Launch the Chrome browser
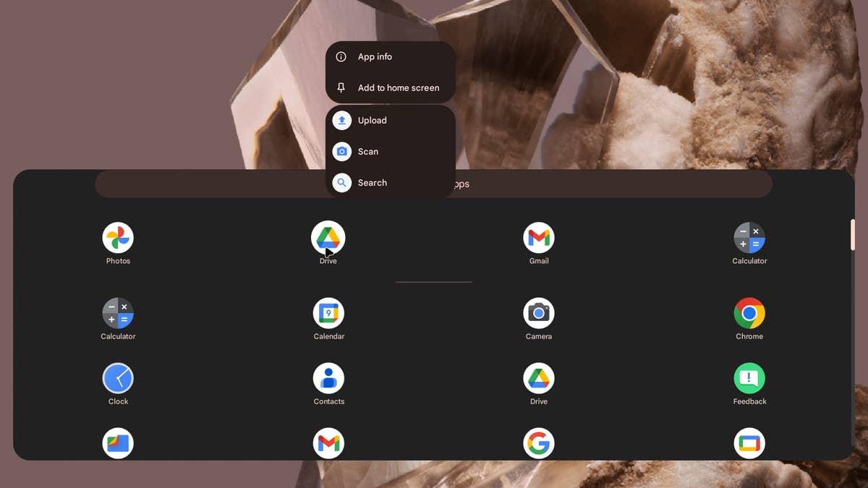This screenshot has width=868, height=488. pos(749,314)
